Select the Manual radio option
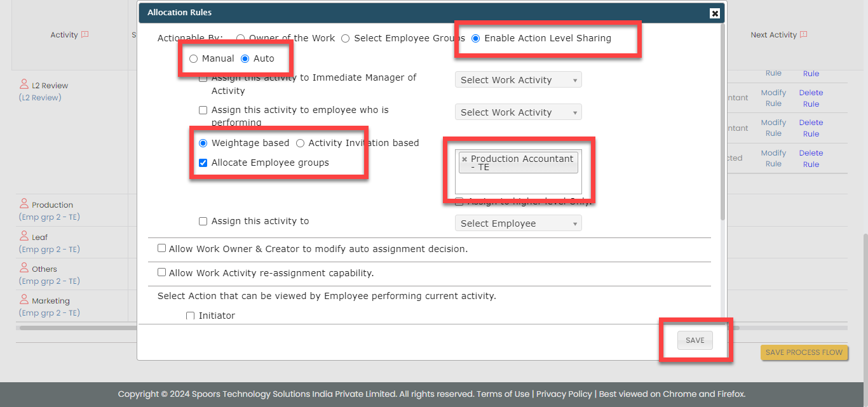The image size is (868, 407). click(194, 58)
